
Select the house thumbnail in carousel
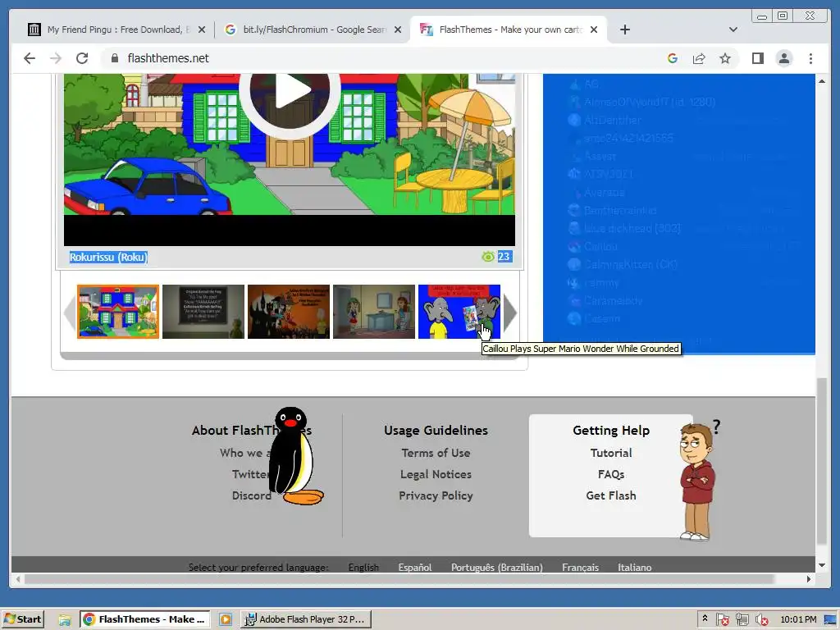point(118,311)
